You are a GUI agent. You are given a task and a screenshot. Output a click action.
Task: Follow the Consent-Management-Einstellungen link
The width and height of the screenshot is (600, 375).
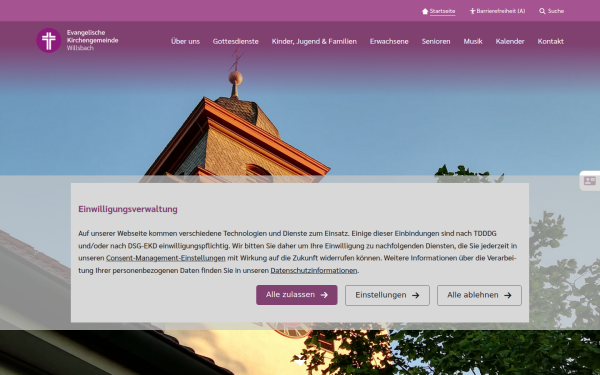(x=166, y=258)
